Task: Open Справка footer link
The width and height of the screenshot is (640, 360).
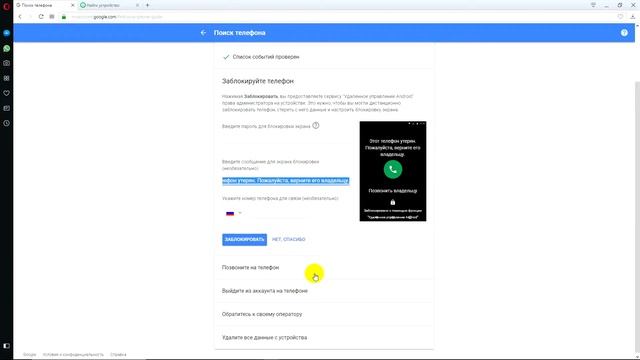Action: click(118, 355)
